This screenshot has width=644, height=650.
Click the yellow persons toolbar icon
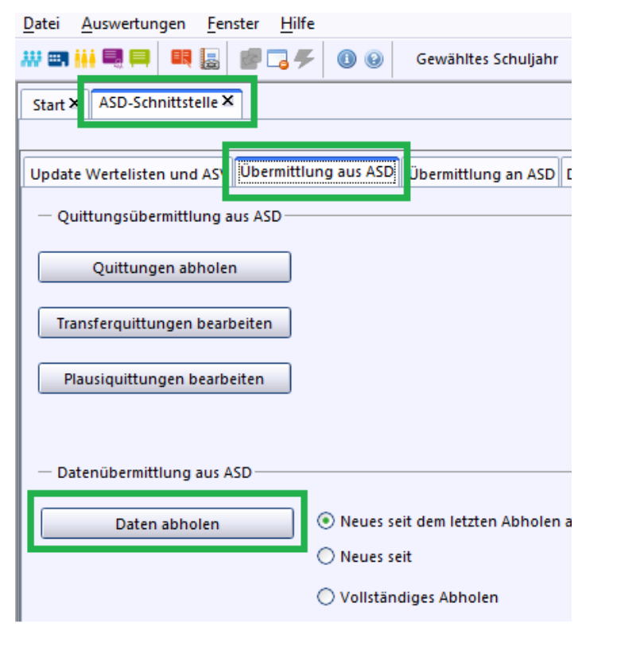[x=85, y=59]
